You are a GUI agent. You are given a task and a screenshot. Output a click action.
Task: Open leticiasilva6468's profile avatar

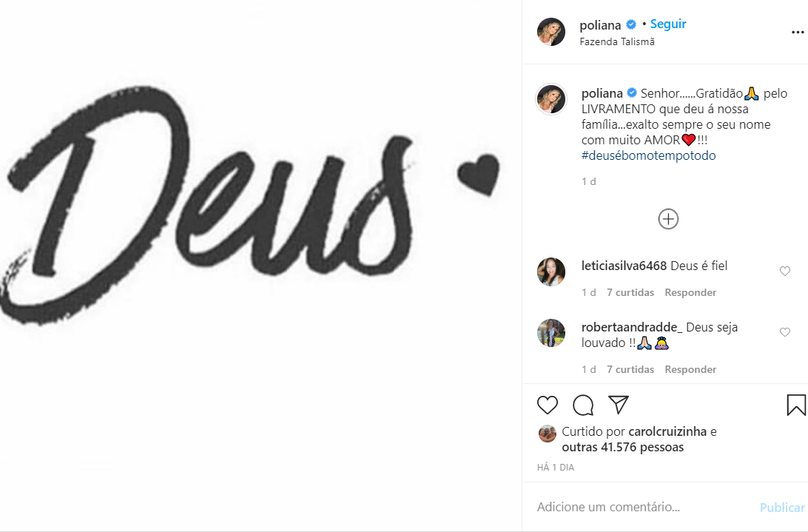point(551,272)
